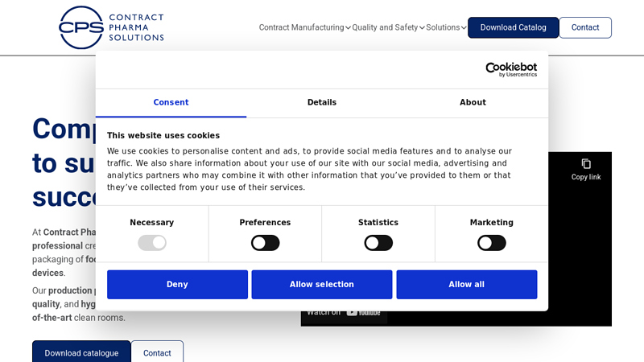Enable the Marketing cookies switch

492,243
